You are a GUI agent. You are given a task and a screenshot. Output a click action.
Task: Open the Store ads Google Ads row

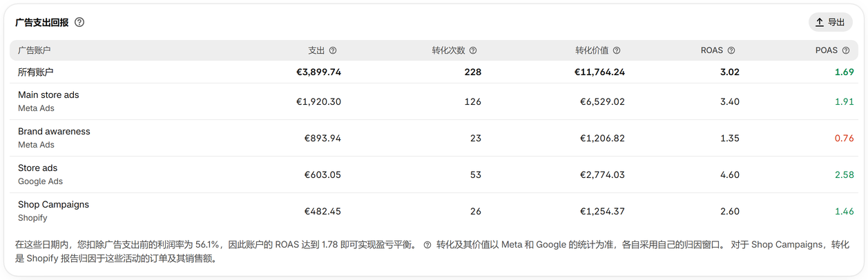(x=434, y=174)
